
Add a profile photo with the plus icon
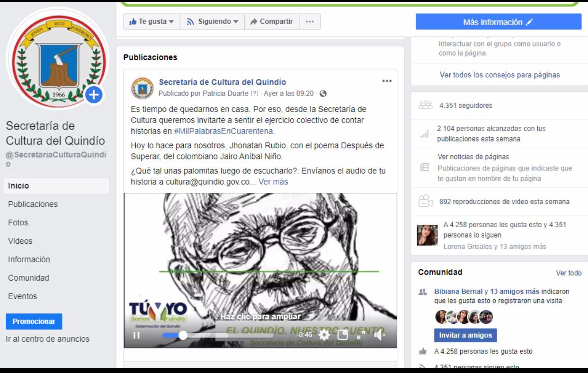coord(94,95)
